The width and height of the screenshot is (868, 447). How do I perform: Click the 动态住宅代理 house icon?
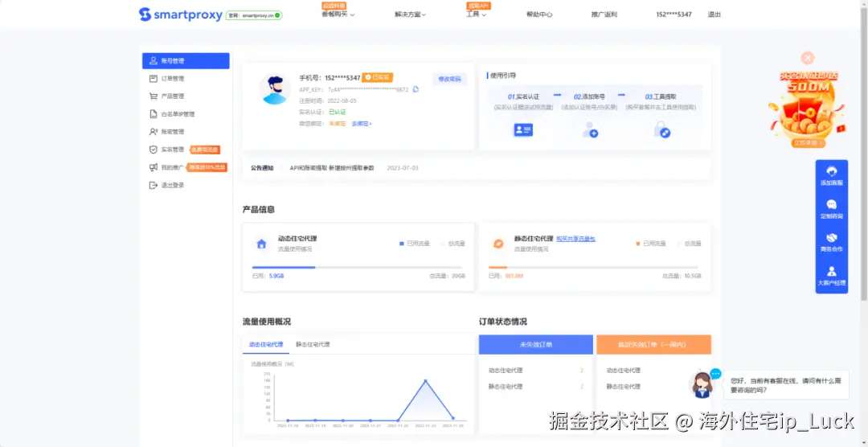261,244
